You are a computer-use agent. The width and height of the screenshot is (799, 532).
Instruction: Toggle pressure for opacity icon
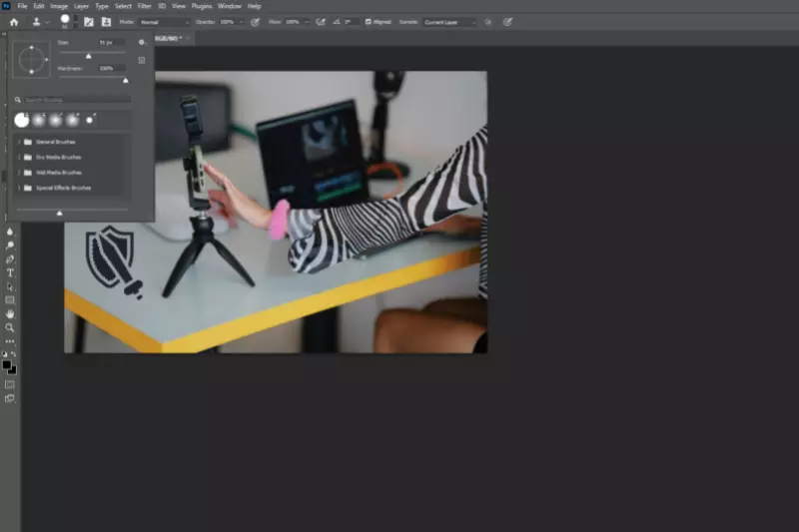pyautogui.click(x=255, y=22)
